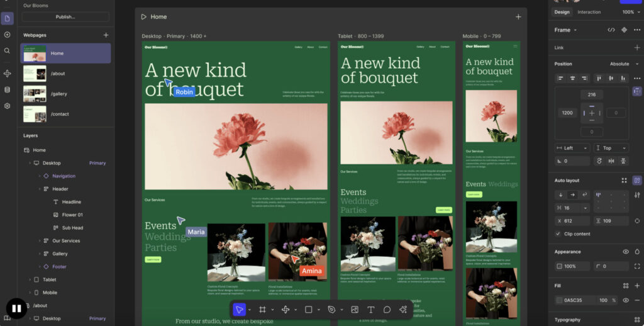Viewport: 644px width, 326px height.
Task: Select the /gallery page thumbnail
Action: pos(35,94)
